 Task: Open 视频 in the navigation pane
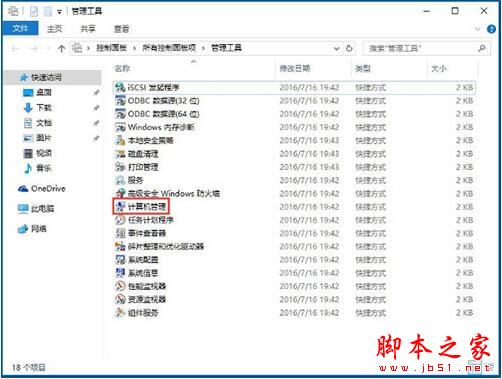point(37,153)
